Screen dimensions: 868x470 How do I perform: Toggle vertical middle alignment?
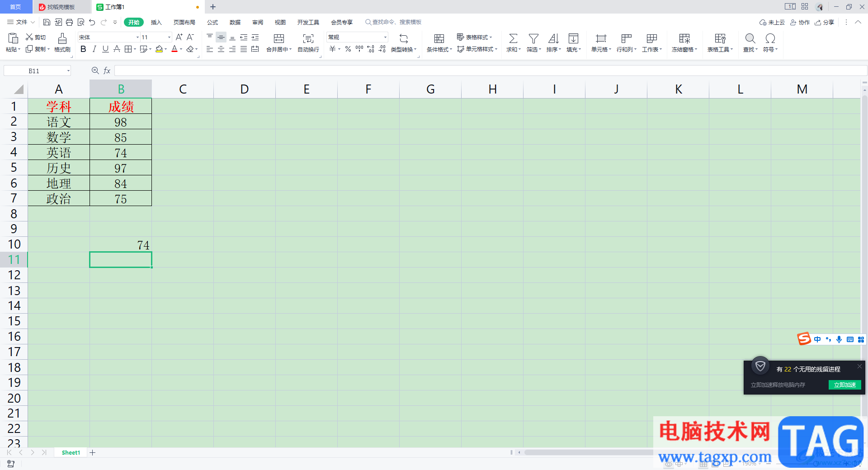pos(221,37)
